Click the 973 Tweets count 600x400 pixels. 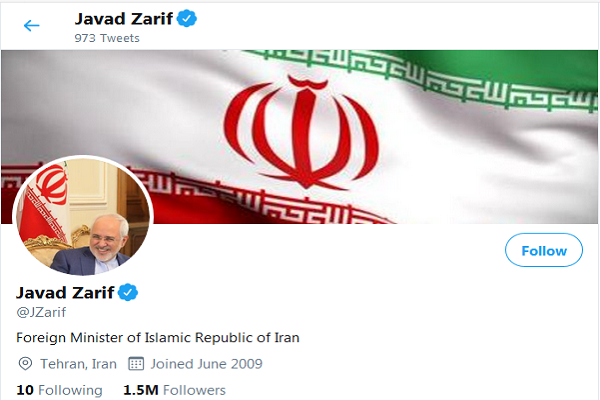point(107,38)
